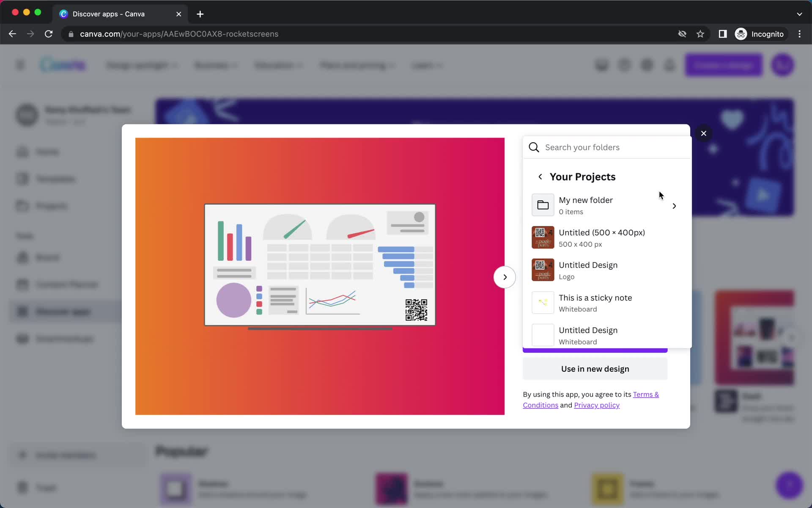812x508 pixels.
Task: Click the dashboard preview image
Action: point(320,276)
